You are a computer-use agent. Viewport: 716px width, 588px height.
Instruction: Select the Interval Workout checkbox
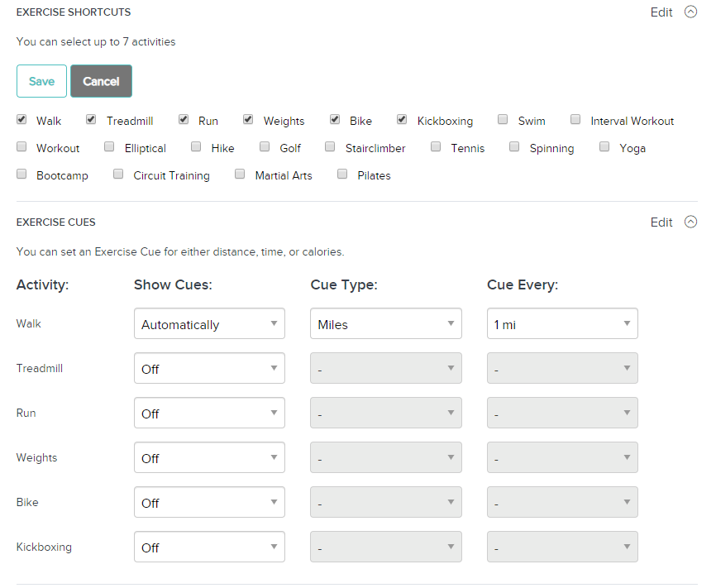pyautogui.click(x=575, y=120)
